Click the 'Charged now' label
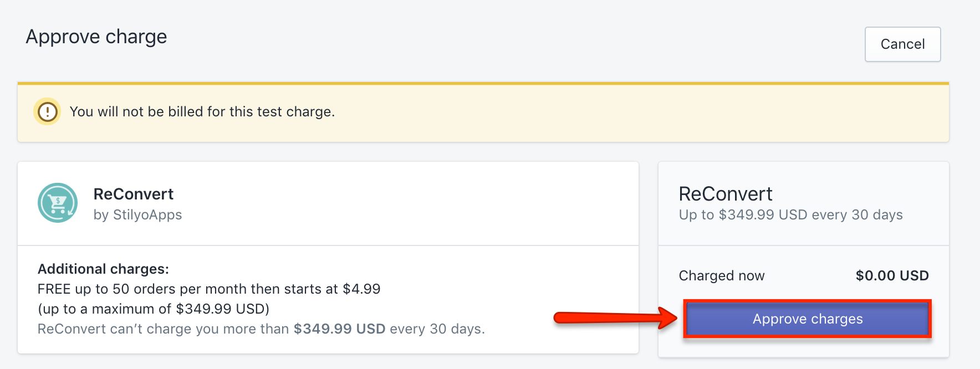 point(722,275)
